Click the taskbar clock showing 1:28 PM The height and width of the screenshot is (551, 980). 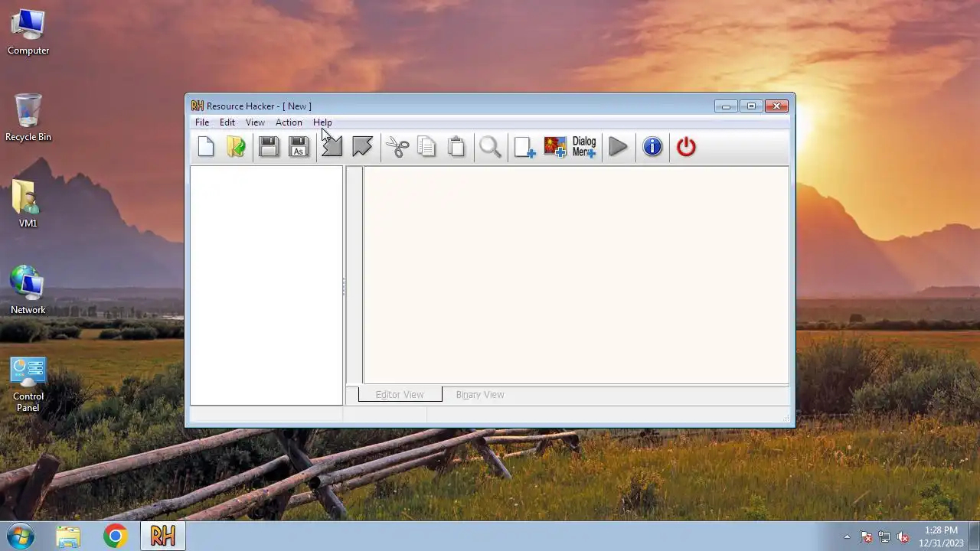(x=941, y=536)
